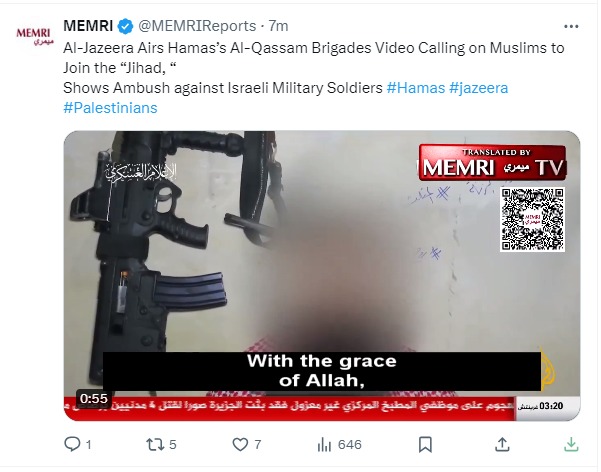Bookmark this tweet

click(x=425, y=445)
